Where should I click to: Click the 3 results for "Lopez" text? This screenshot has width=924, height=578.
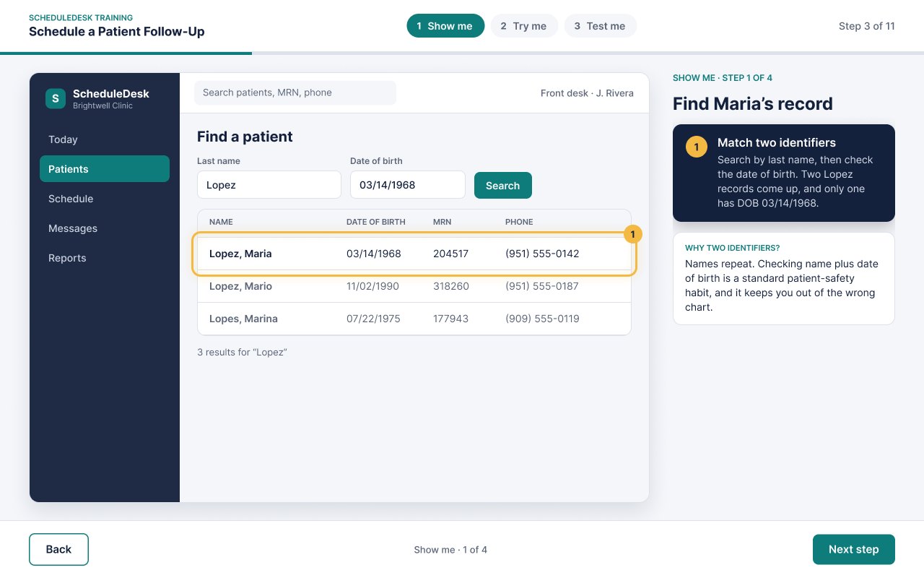pyautogui.click(x=243, y=353)
